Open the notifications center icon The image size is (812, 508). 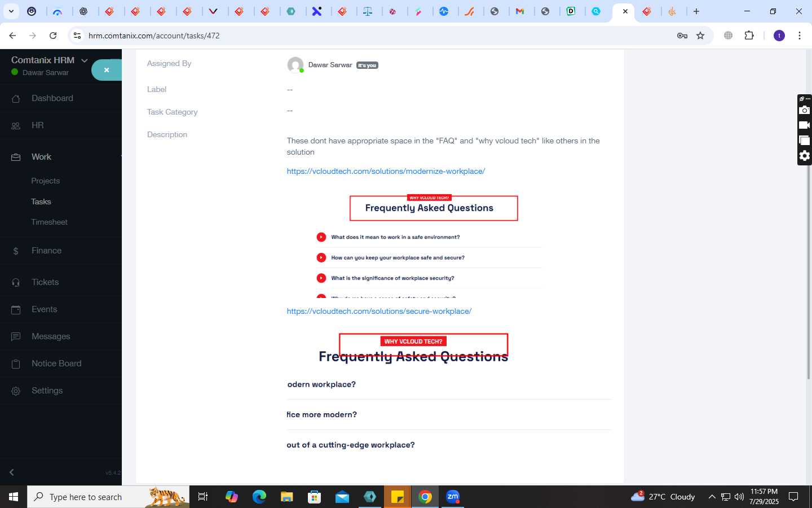click(x=793, y=497)
